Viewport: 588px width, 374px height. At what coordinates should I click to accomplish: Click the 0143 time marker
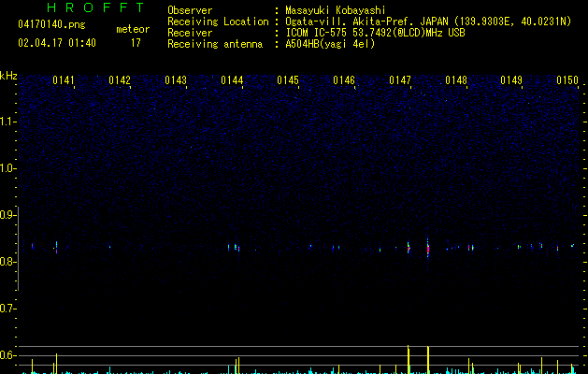pos(176,80)
